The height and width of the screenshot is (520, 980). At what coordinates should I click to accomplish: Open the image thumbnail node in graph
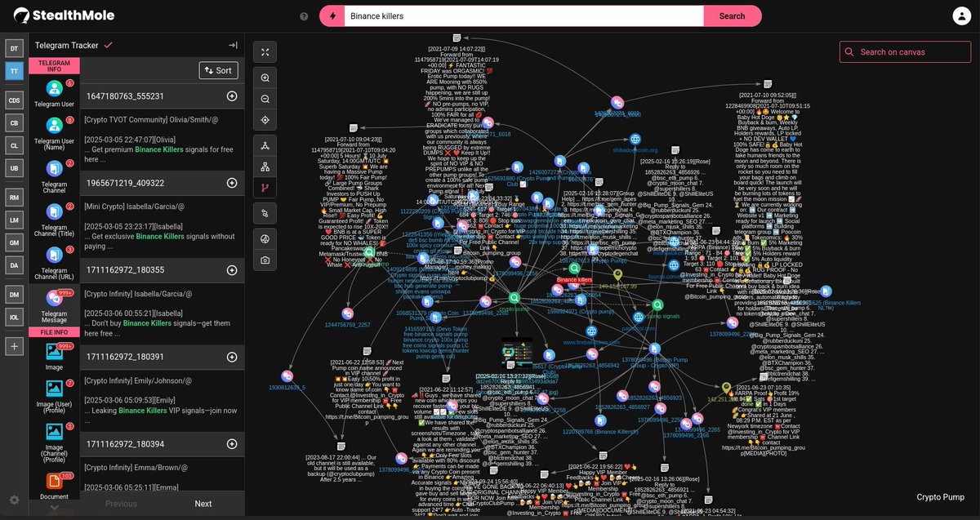tap(517, 353)
